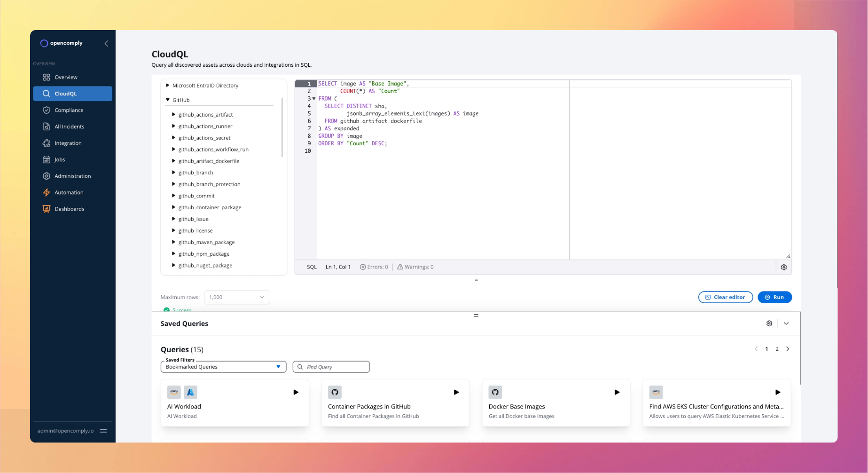Fold the FROM block on line 3

(x=314, y=99)
